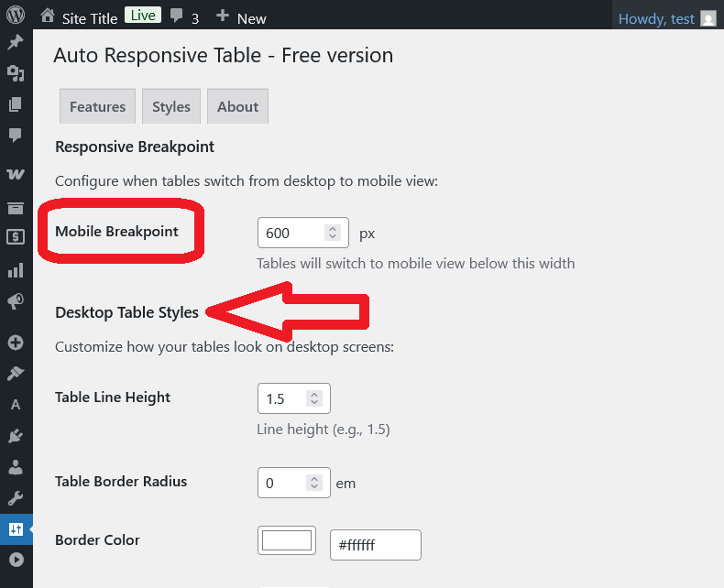The width and height of the screenshot is (724, 588).
Task: Click the Border Color label
Action: [97, 540]
